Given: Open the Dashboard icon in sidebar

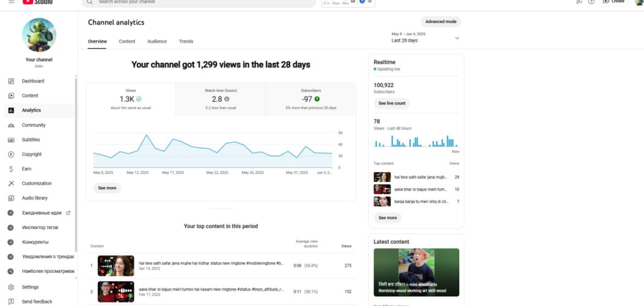Looking at the screenshot, I should (11, 81).
